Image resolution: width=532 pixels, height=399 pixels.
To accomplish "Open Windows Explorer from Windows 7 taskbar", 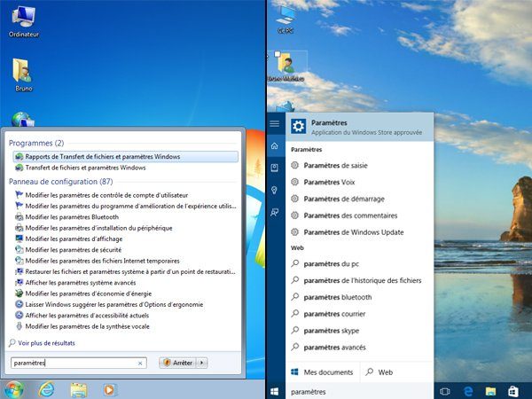I will pyautogui.click(x=78, y=390).
